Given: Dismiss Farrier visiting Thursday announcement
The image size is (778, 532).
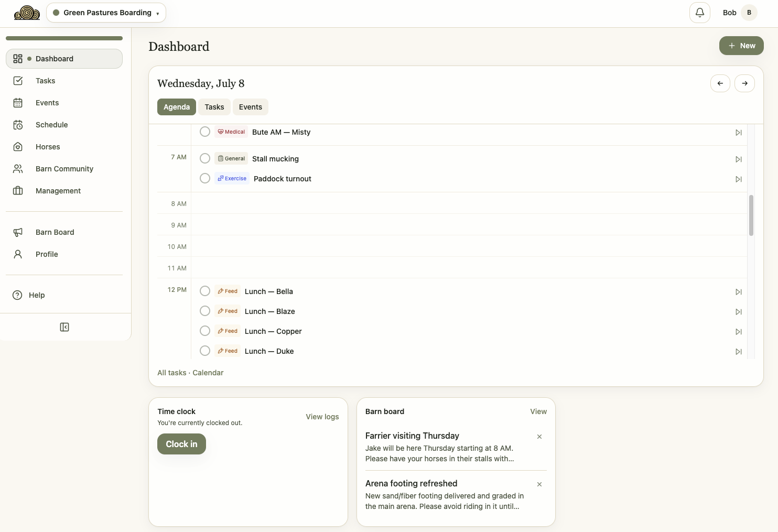Looking at the screenshot, I should pos(539,437).
